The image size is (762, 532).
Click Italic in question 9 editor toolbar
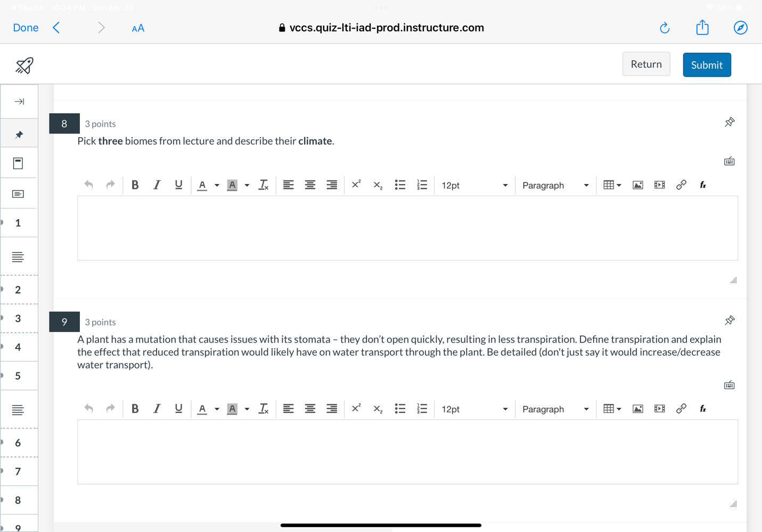[x=157, y=409]
